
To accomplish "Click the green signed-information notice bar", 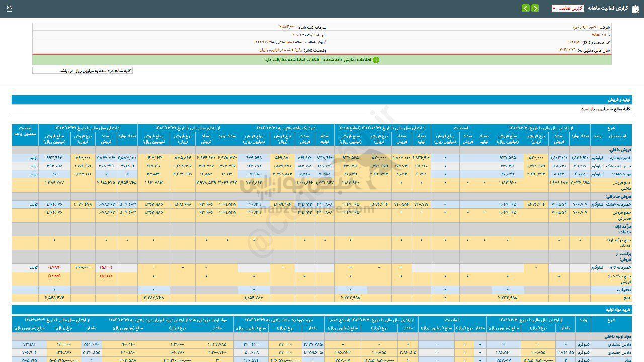I will point(322,60).
